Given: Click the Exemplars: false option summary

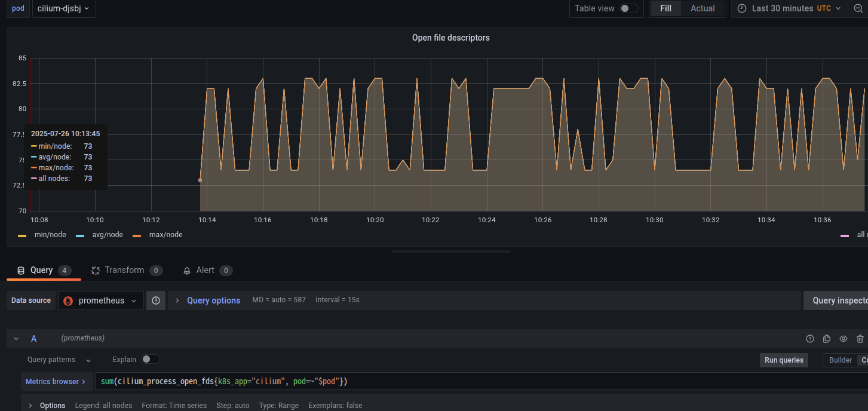Looking at the screenshot, I should [x=335, y=406].
